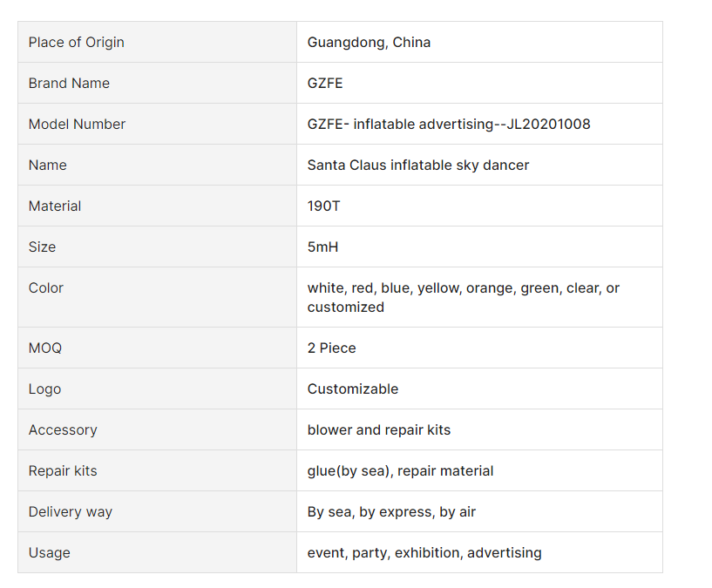Screen dimensions: 712x588
Task: Click the blower and repair kits text
Action: point(378,430)
